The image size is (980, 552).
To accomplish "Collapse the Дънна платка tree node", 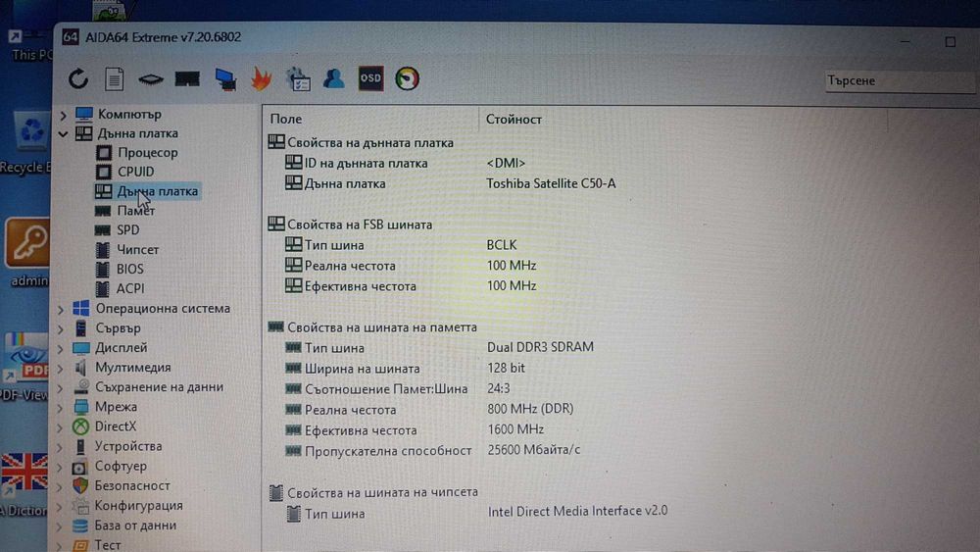I will coord(63,133).
